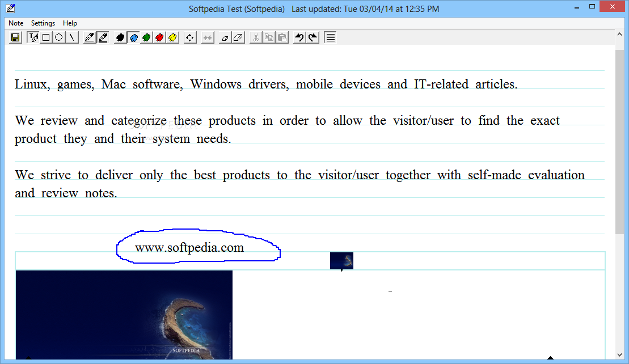Click the scrollbar up arrow
629x364 pixels.
(x=620, y=35)
